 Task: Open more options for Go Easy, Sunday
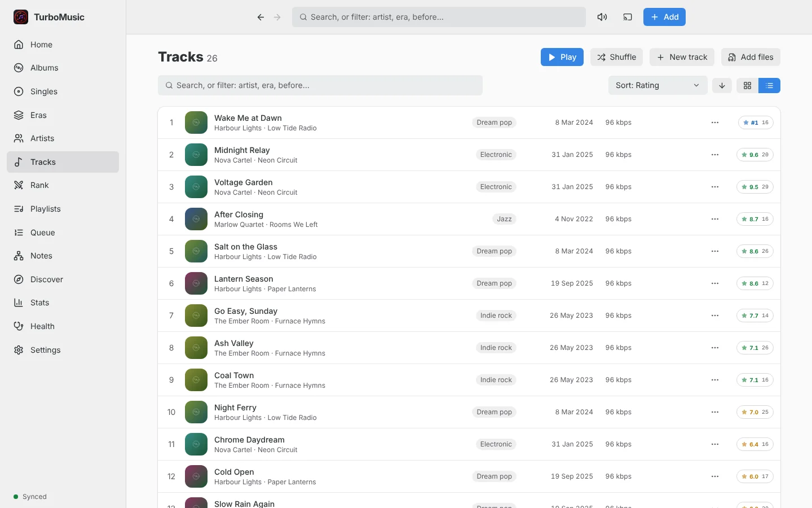pos(715,316)
